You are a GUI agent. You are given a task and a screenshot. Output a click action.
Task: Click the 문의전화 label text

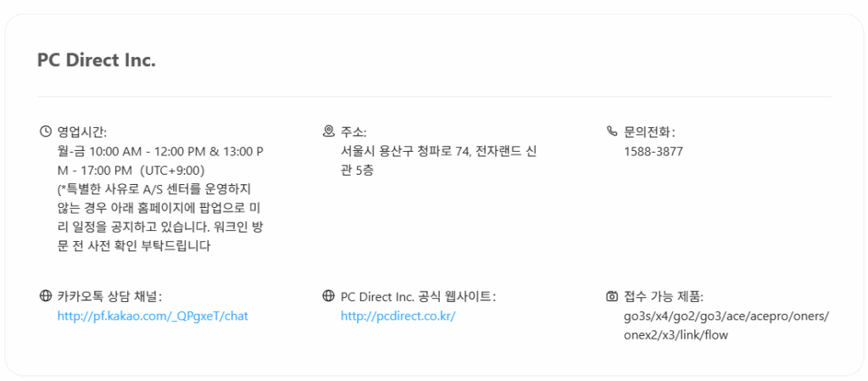[x=649, y=132]
